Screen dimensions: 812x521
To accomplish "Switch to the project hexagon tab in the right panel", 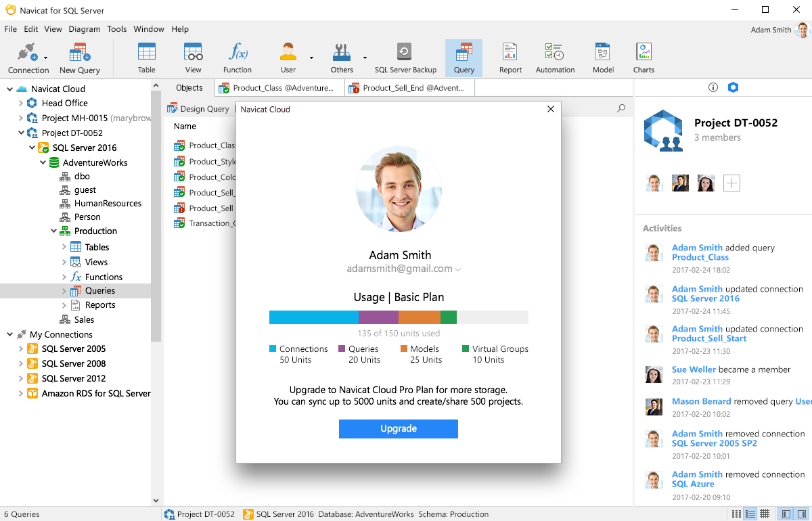I will (733, 87).
